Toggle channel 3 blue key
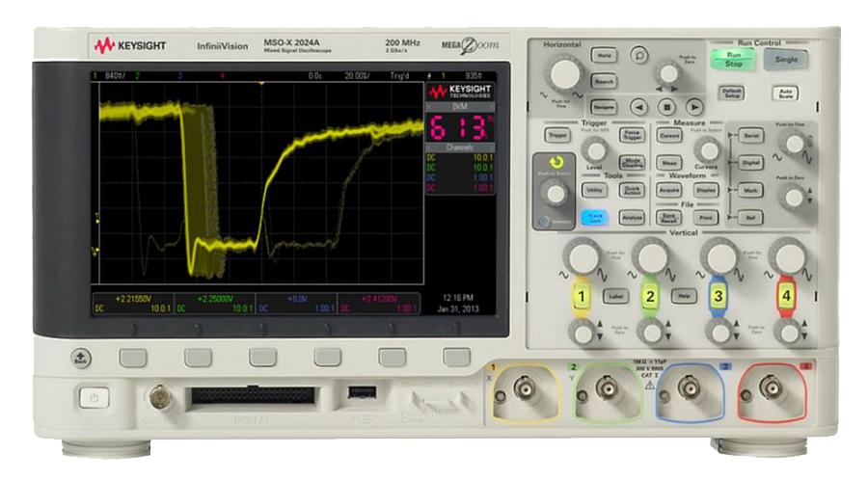This screenshot has width=868, height=481. click(718, 297)
